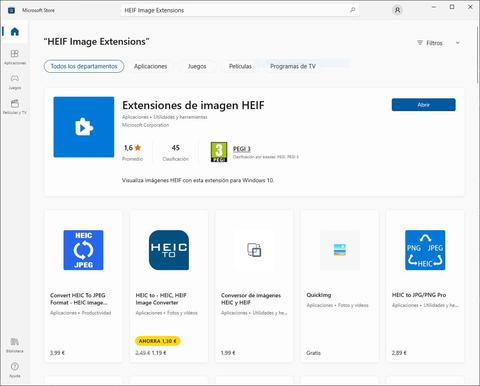Image resolution: width=480 pixels, height=386 pixels.
Task: Click the Abrir button
Action: coord(423,105)
